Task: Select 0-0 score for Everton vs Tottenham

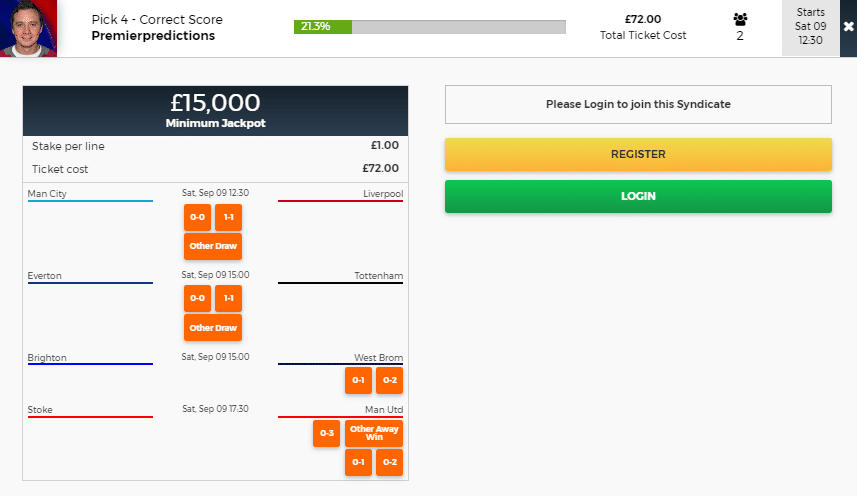Action: pos(197,298)
